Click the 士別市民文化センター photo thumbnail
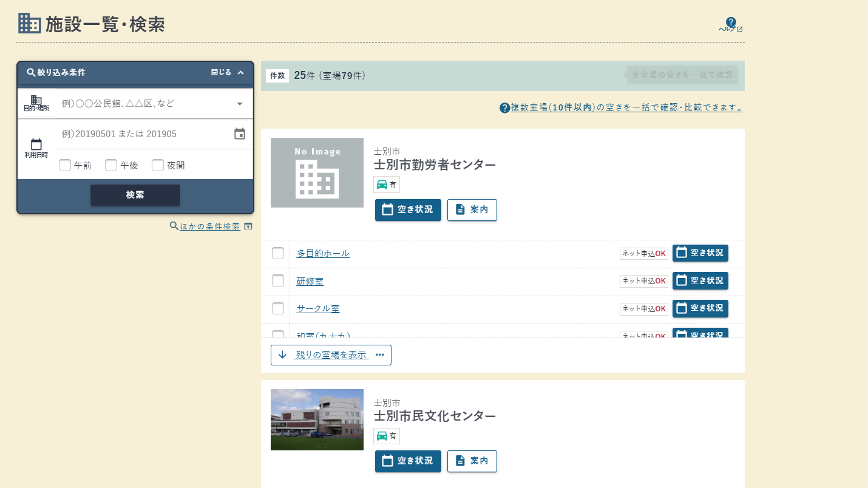 point(317,419)
